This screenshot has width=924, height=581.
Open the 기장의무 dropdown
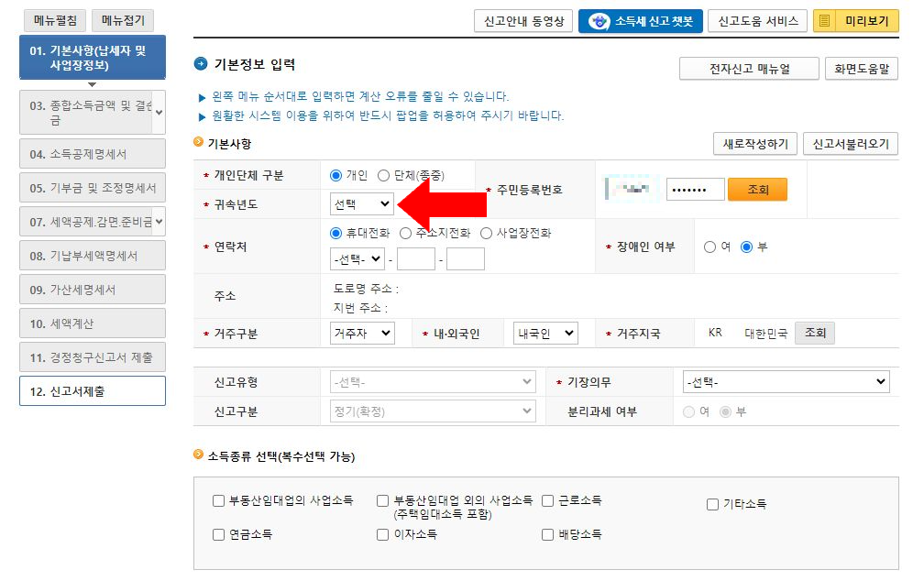(786, 381)
